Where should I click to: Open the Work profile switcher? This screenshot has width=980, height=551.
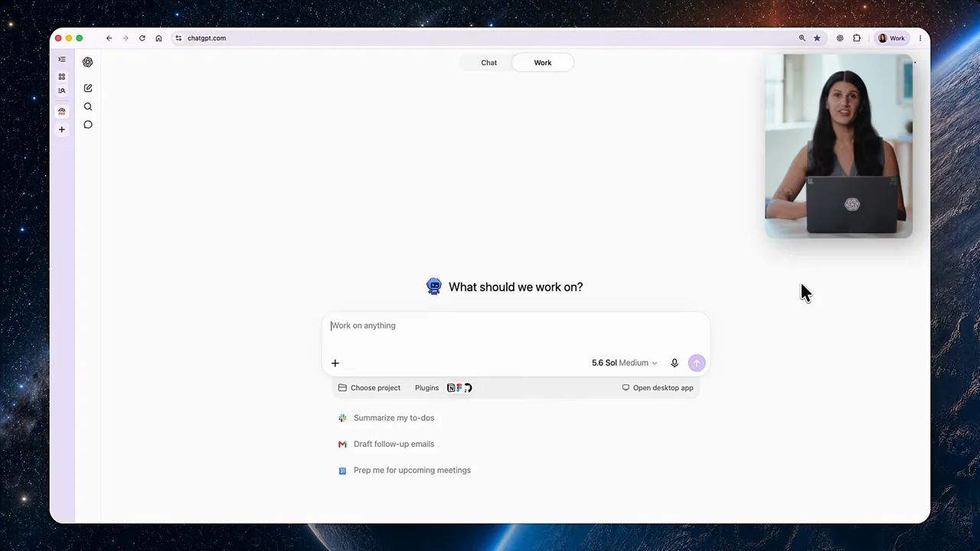tap(892, 38)
